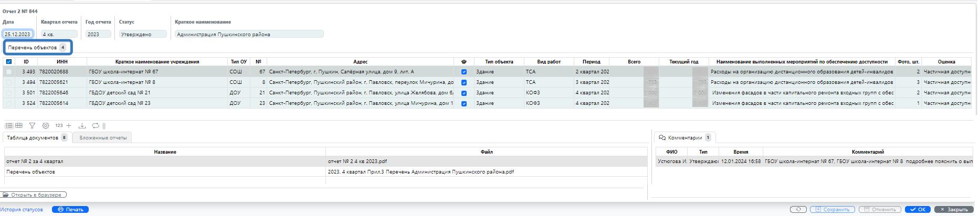Click the plus icon to add row
This screenshot has width=980, height=216.
(x=69, y=126)
